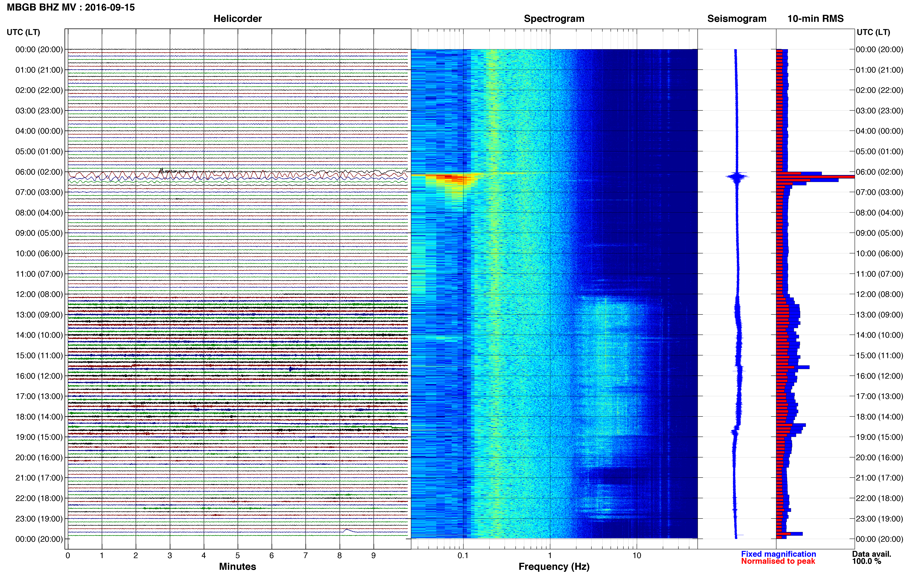Select the '10-min RMS' panel heading
This screenshot has height=578, width=924.
816,19
